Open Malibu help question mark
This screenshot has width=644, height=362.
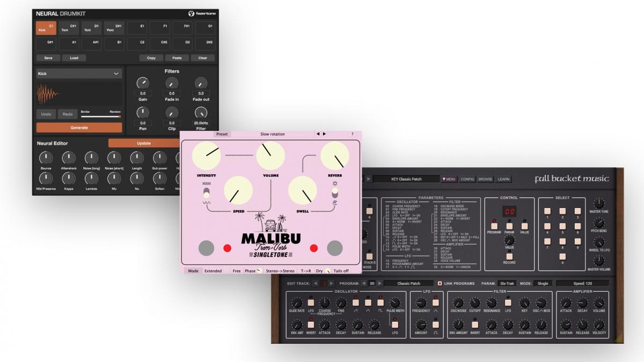pyautogui.click(x=353, y=134)
